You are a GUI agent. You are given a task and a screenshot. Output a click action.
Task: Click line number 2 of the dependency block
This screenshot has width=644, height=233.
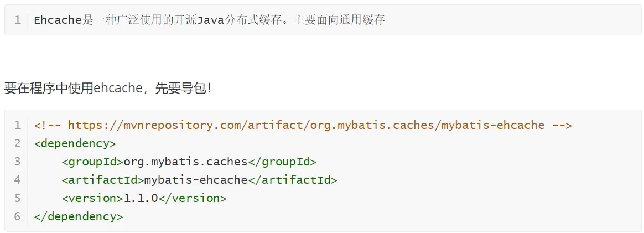point(17,143)
